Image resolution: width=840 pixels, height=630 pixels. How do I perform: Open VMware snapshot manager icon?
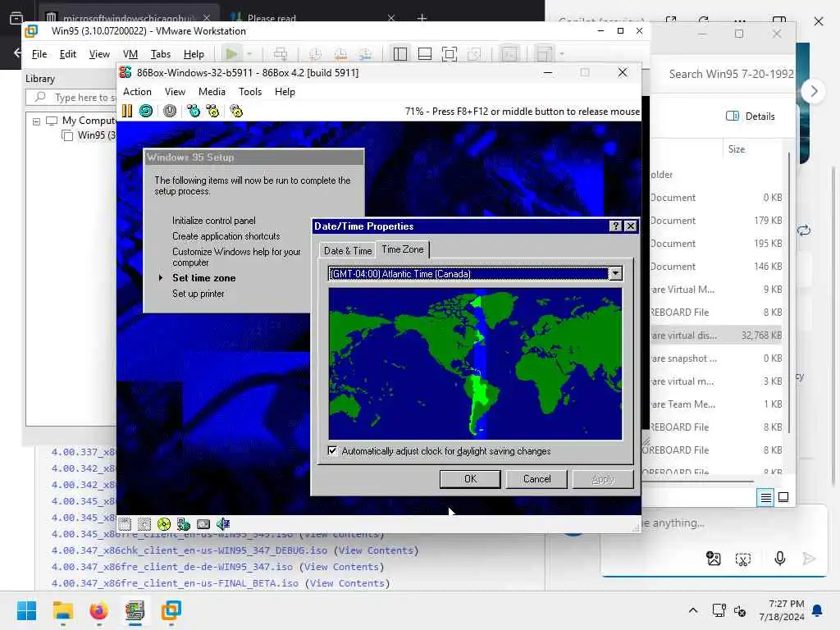tap(365, 53)
